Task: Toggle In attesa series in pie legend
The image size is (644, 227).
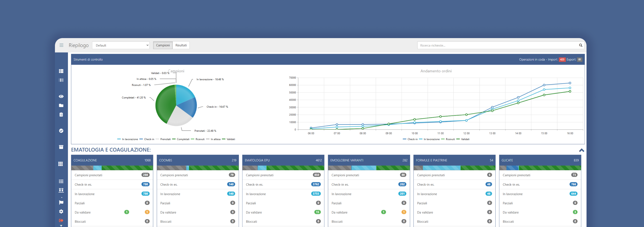Action: pos(213,139)
